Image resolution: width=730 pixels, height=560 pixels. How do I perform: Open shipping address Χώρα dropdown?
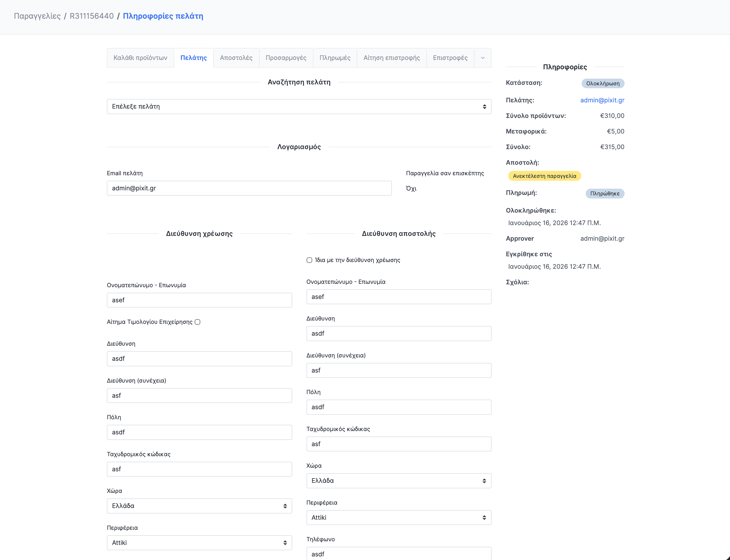pyautogui.click(x=399, y=481)
